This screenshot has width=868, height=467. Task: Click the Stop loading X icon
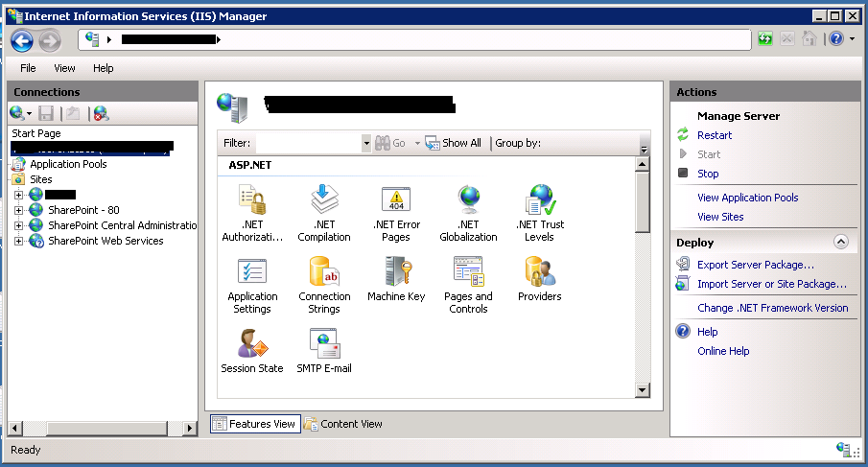tap(787, 38)
